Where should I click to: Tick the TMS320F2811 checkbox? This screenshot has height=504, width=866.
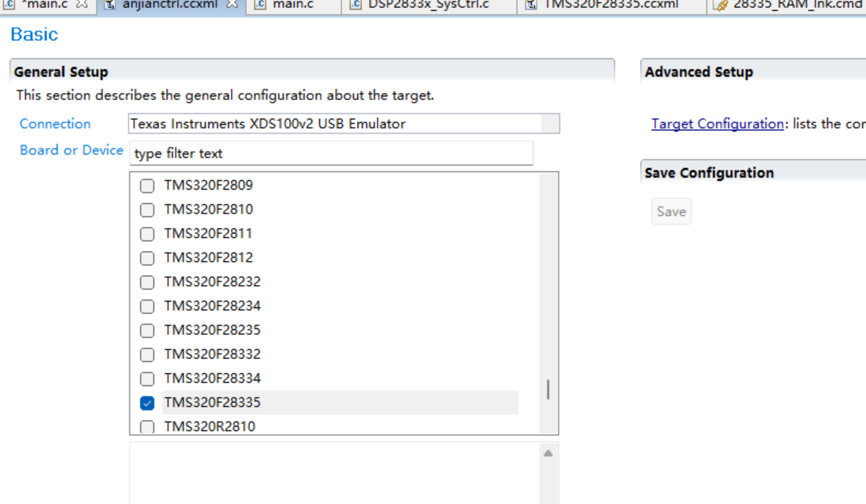(147, 234)
